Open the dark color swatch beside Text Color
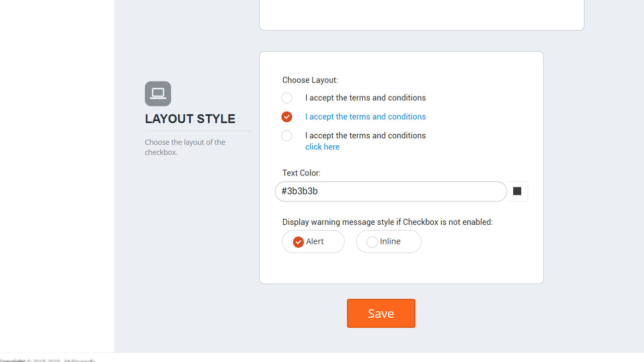The height and width of the screenshot is (362, 644). pyautogui.click(x=517, y=191)
